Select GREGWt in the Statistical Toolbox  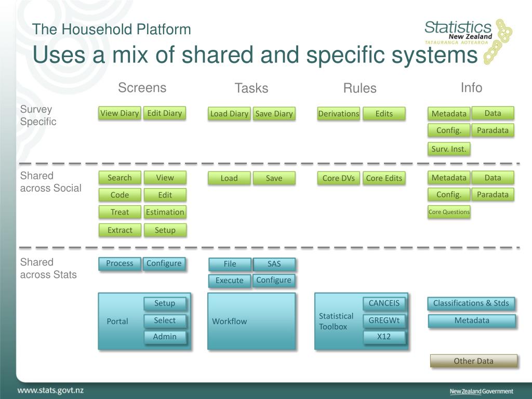[x=384, y=320]
